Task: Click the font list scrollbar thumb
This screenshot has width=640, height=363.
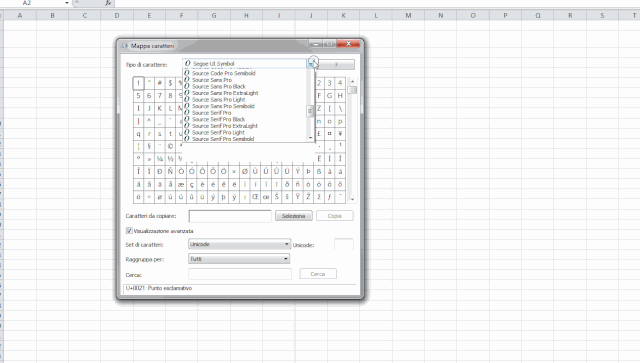Action: click(310, 111)
